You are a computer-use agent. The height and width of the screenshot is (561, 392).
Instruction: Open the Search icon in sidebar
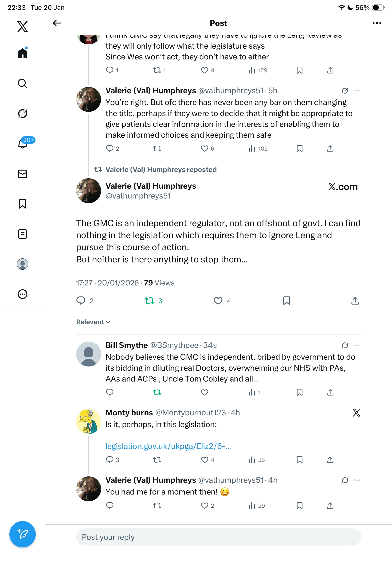point(23,84)
